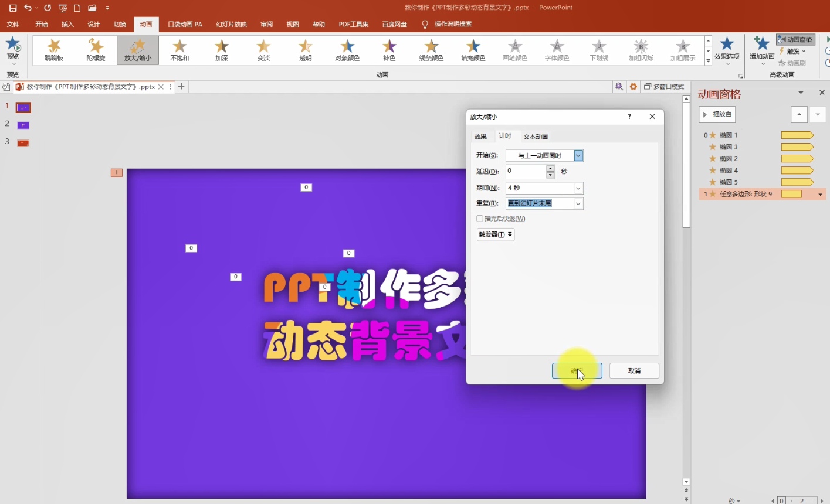Open the 开始 start dropdown in dialog
Image resolution: width=830 pixels, height=504 pixels.
pyautogui.click(x=578, y=155)
